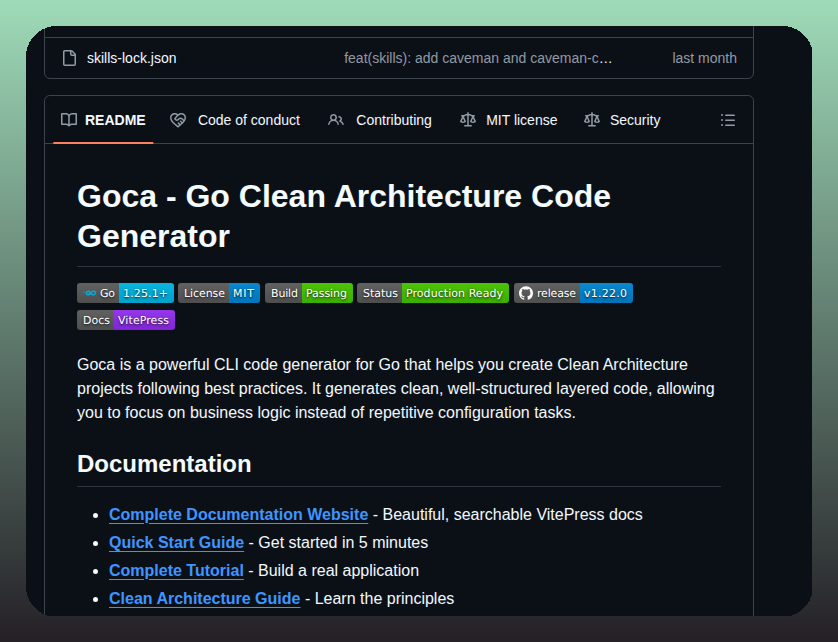838x642 pixels.
Task: Click 'Get started in 5 minutes' text
Action: coord(343,543)
